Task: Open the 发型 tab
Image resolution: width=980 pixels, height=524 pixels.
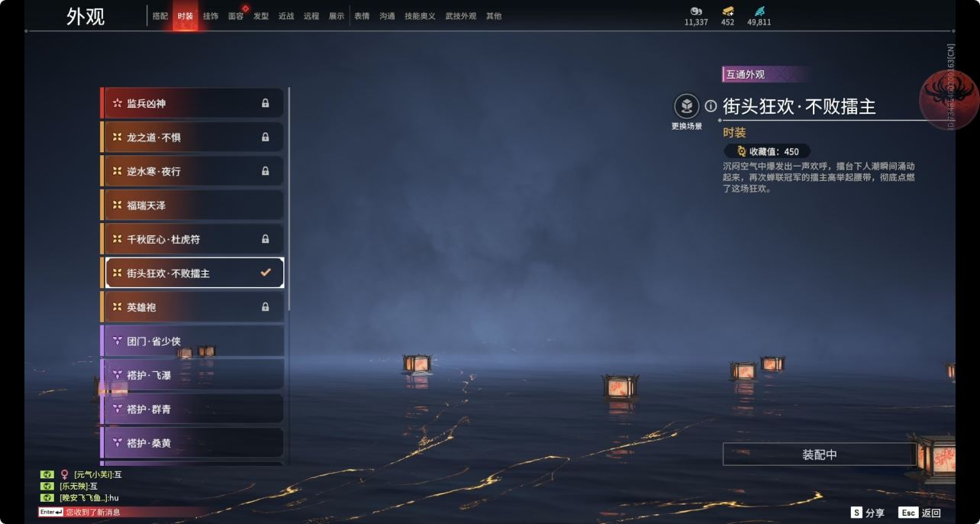Action: tap(261, 16)
